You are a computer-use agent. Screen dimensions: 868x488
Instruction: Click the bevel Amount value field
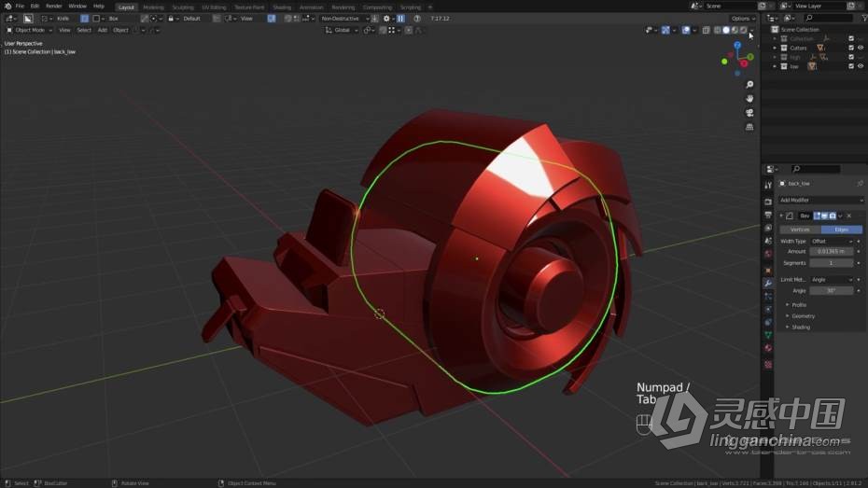(832, 252)
